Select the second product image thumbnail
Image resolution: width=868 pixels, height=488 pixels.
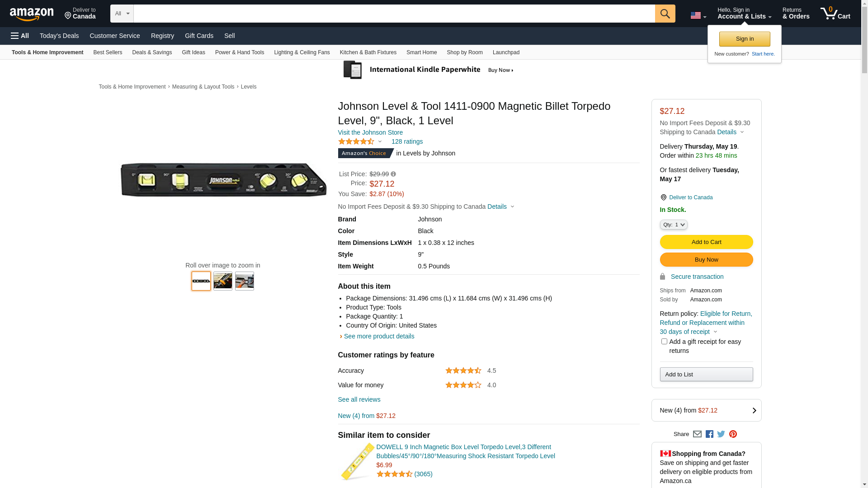(x=223, y=281)
